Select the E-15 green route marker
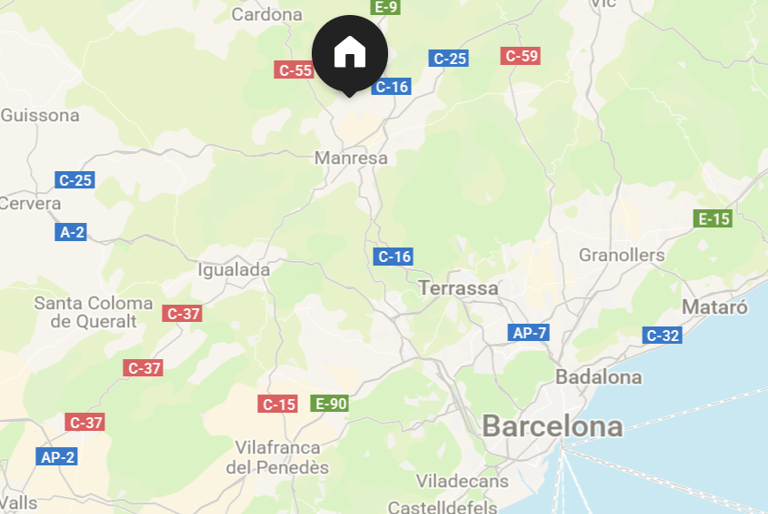The width and height of the screenshot is (768, 514). click(x=713, y=219)
